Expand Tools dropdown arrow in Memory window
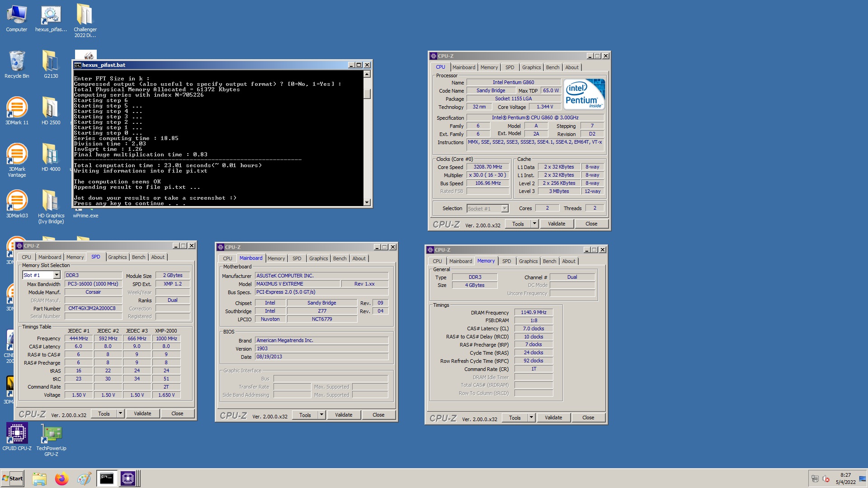The width and height of the screenshot is (868, 488). coord(531,418)
